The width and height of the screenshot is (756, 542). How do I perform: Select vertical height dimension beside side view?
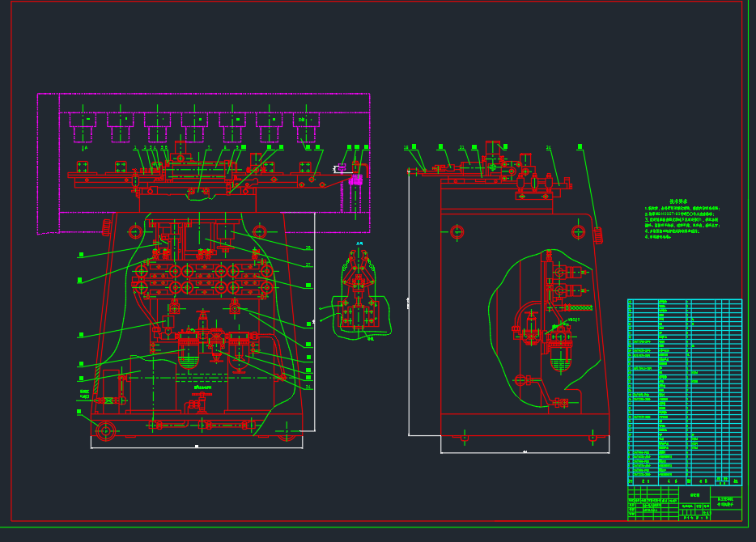(x=409, y=303)
